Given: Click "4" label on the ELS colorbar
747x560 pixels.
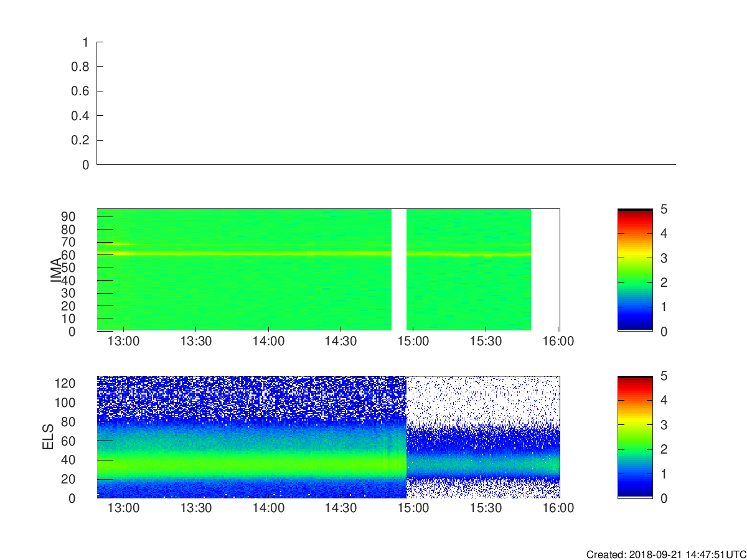Looking at the screenshot, I should 663,400.
